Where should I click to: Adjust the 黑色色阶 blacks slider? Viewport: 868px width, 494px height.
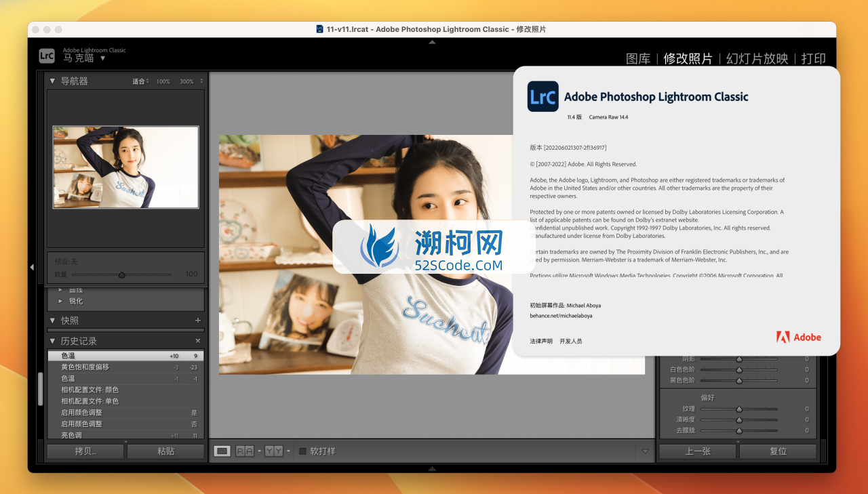[739, 380]
